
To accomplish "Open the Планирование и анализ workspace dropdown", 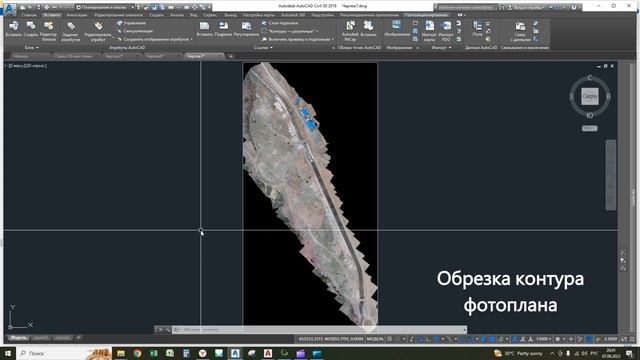I will pos(105,7).
